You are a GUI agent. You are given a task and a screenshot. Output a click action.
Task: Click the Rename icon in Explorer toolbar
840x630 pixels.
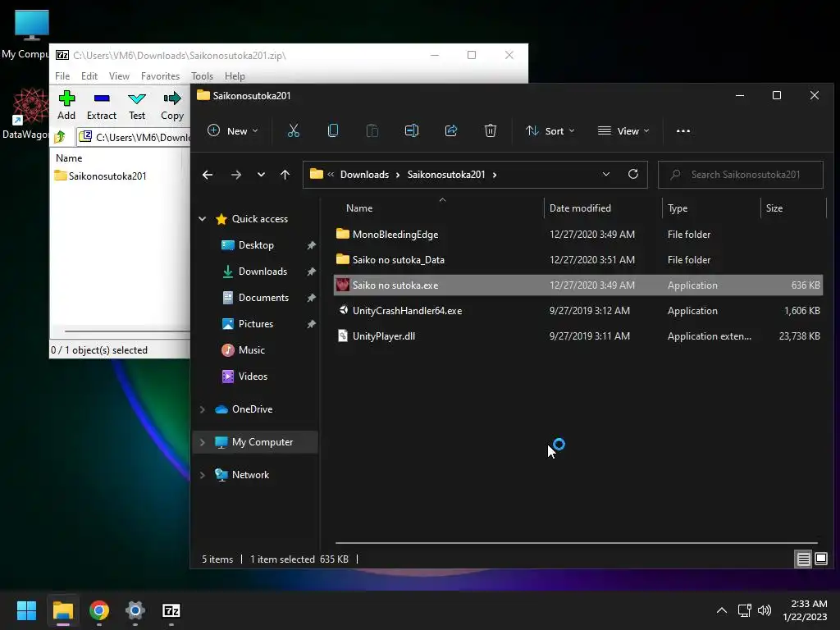coord(412,130)
